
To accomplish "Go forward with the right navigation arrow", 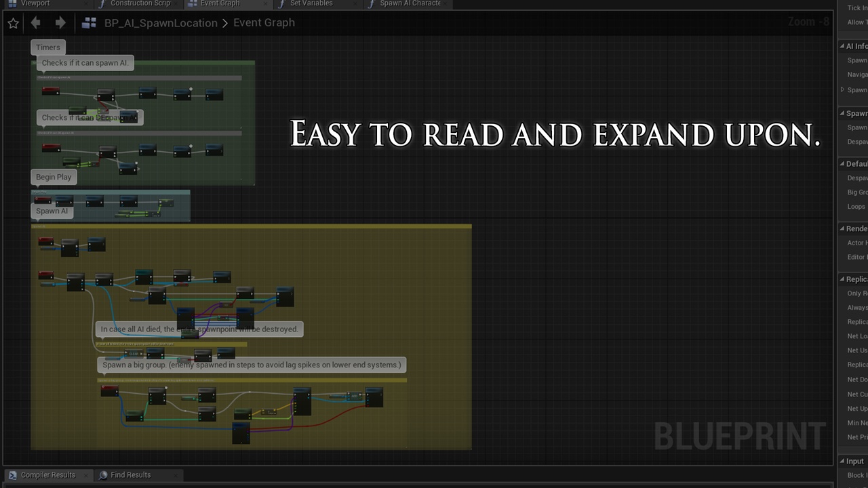I will point(60,23).
